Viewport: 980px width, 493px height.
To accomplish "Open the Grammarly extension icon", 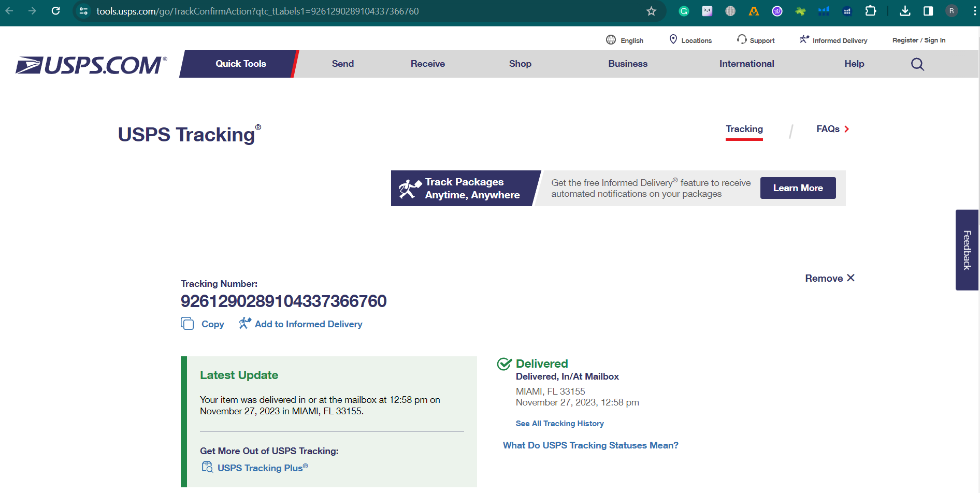I will point(684,11).
